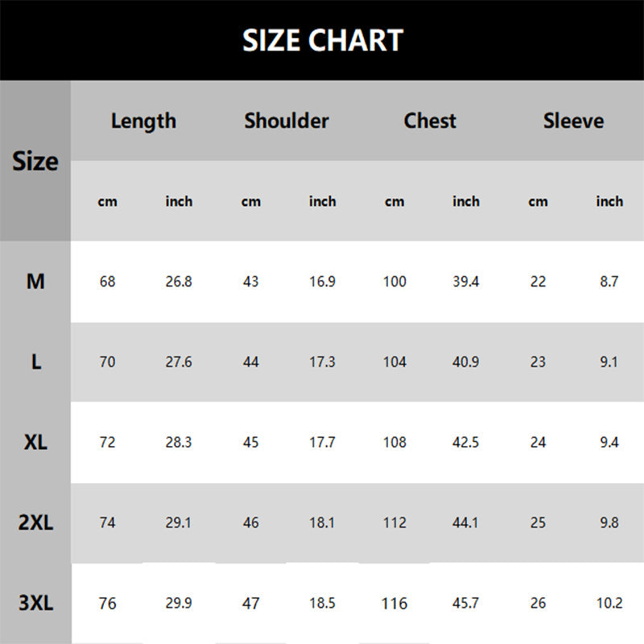Select the 116 cm chest value
This screenshot has width=644, height=644.
coord(394,603)
